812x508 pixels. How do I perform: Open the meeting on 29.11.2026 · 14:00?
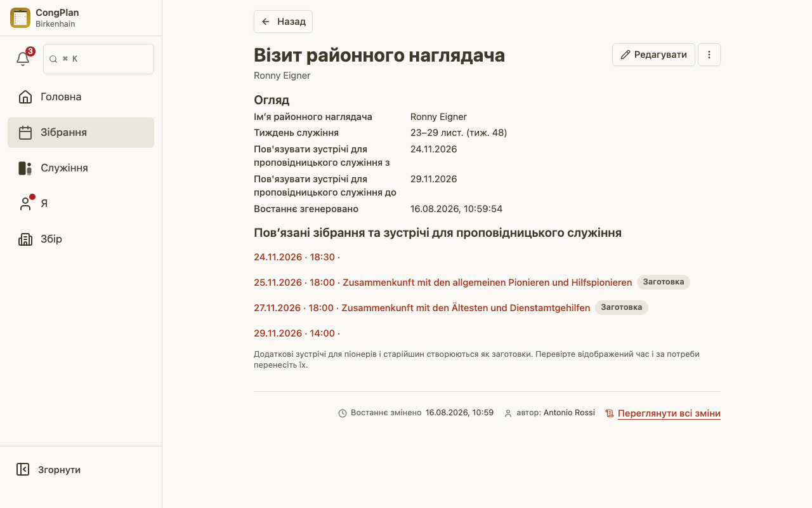297,333
